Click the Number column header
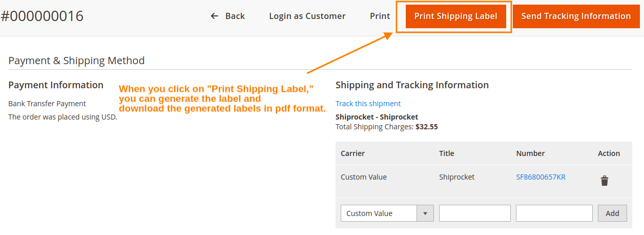The width and height of the screenshot is (644, 235). click(530, 153)
